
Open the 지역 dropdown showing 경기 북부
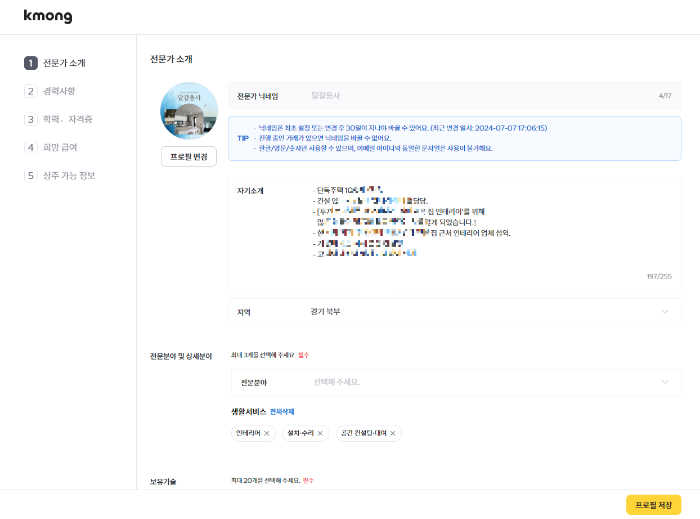[454, 311]
